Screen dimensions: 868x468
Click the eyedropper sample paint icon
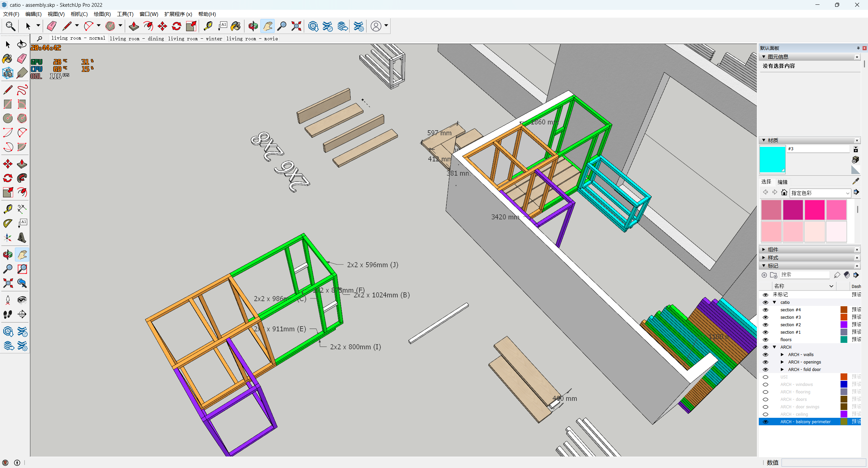pos(855,181)
